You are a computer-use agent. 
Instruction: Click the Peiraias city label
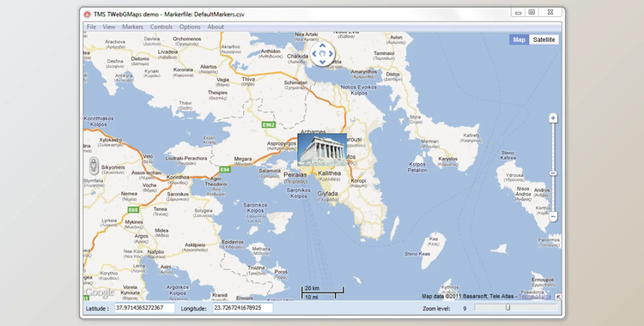point(295,175)
